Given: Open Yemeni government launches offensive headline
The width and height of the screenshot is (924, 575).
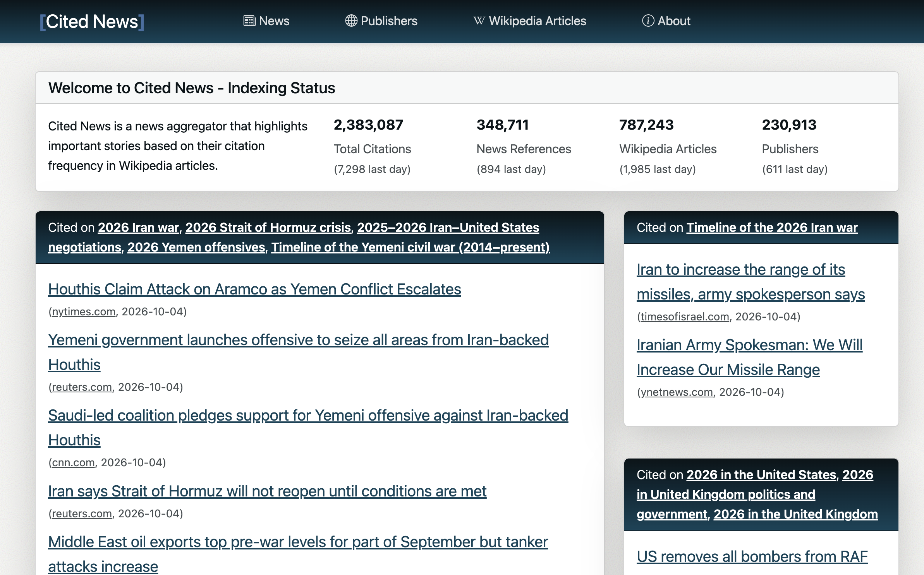Looking at the screenshot, I should click(x=298, y=352).
